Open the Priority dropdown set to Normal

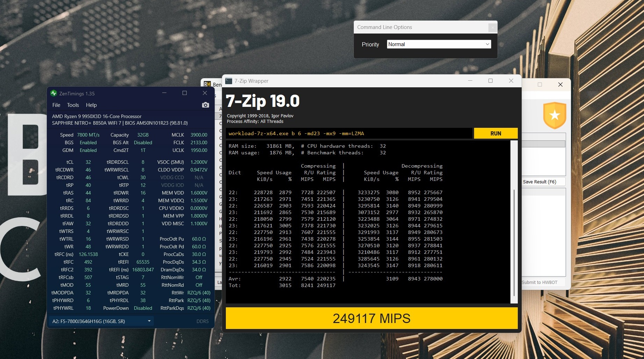[439, 44]
